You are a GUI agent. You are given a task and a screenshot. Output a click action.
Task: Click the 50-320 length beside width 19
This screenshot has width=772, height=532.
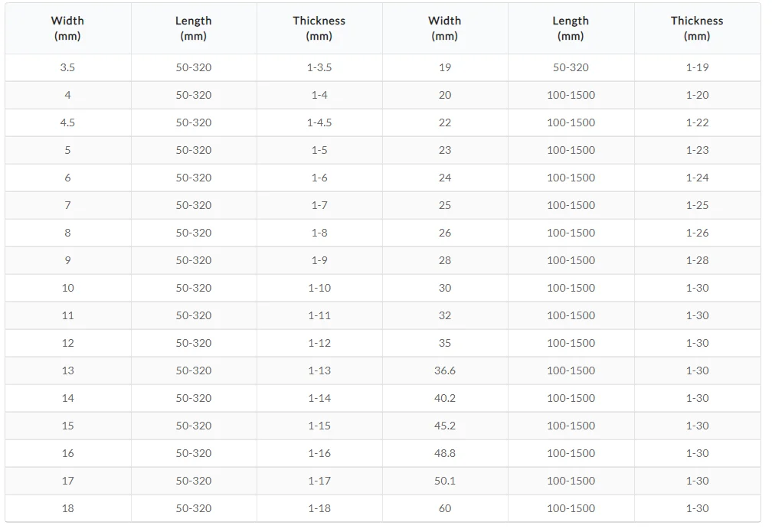click(x=571, y=67)
